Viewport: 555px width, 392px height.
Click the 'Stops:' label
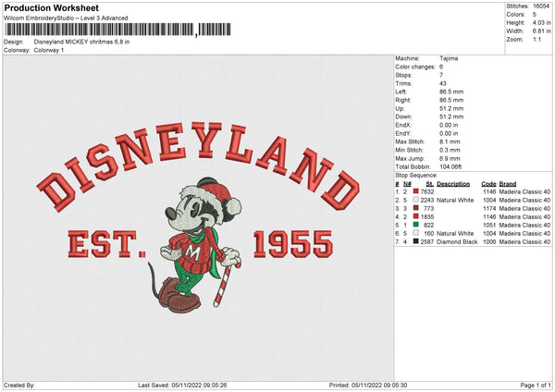click(x=404, y=75)
